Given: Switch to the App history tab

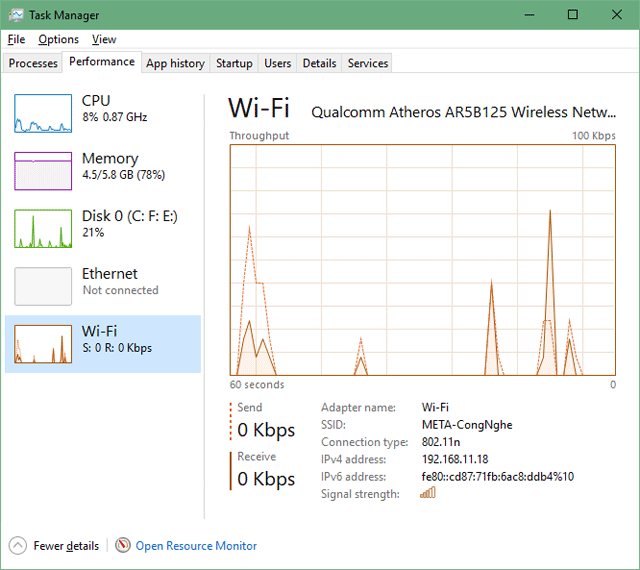Looking at the screenshot, I should pos(175,63).
